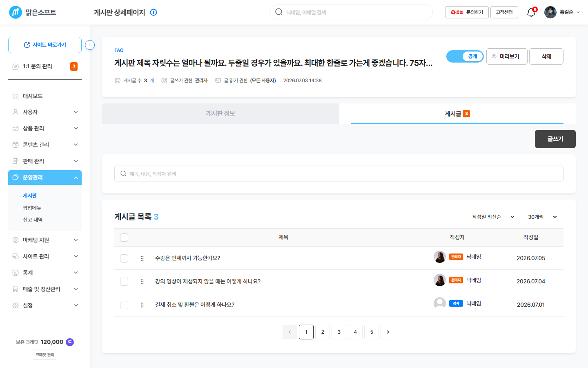588x368 pixels.
Task: Click drag handle for 결제 취소 및 환불은 row
Action: tap(142, 305)
